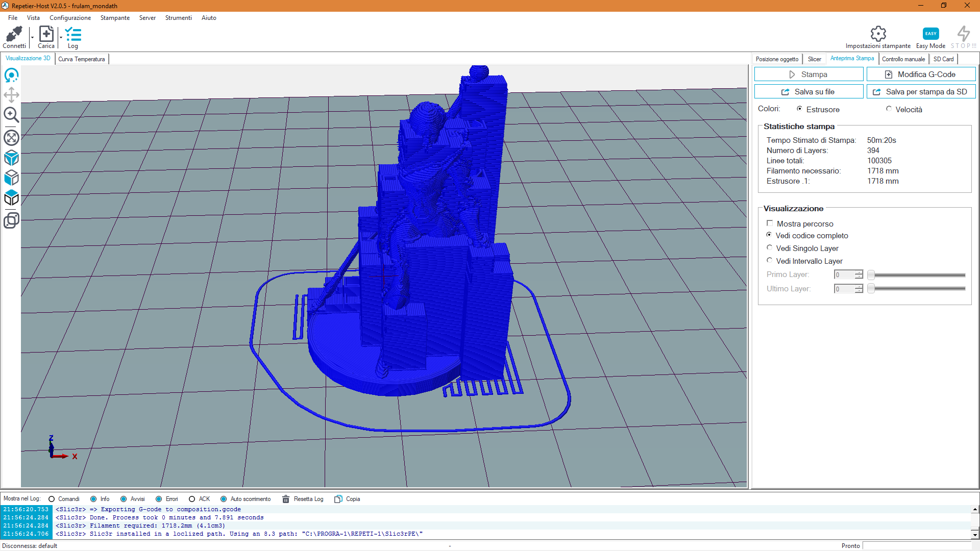The image size is (980, 551).
Task: Click the Salva su file button
Action: (x=808, y=92)
